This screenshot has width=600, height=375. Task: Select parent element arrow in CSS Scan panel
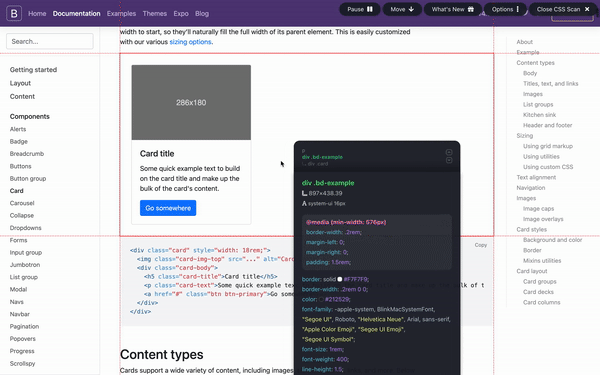coord(449,152)
